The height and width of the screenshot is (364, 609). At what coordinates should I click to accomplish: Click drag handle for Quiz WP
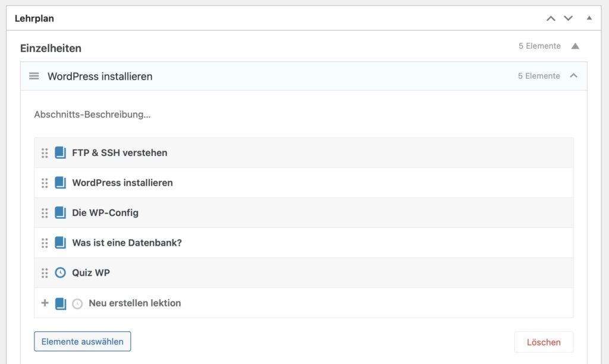45,273
